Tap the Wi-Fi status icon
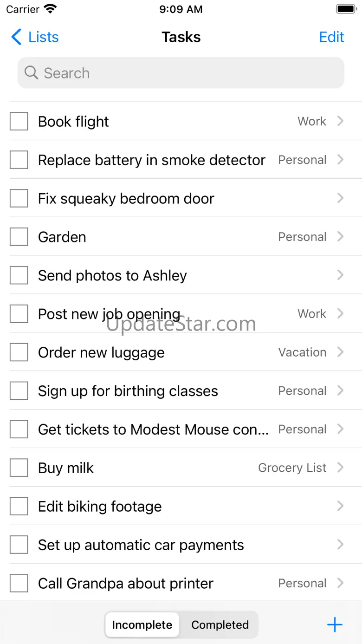362x644 pixels. pos(50,9)
